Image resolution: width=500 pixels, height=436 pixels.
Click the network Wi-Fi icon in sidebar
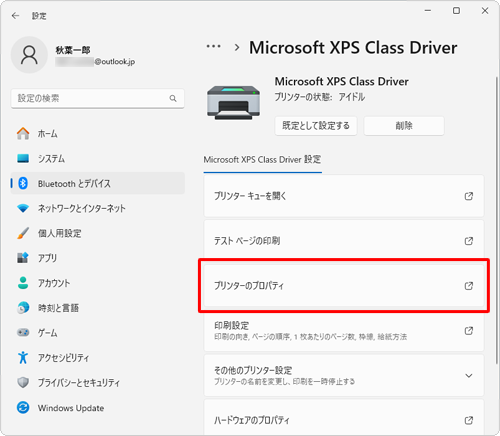click(x=23, y=208)
